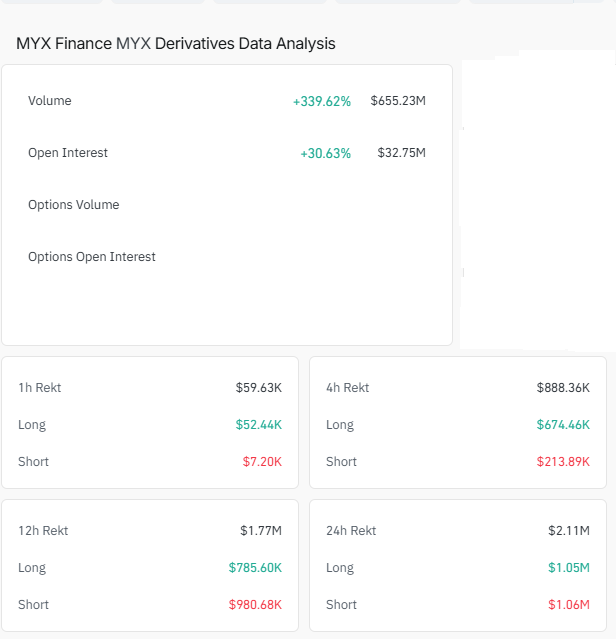Viewport: 616px width, 639px height.
Task: Click the $655.23M volume value
Action: click(x=398, y=101)
